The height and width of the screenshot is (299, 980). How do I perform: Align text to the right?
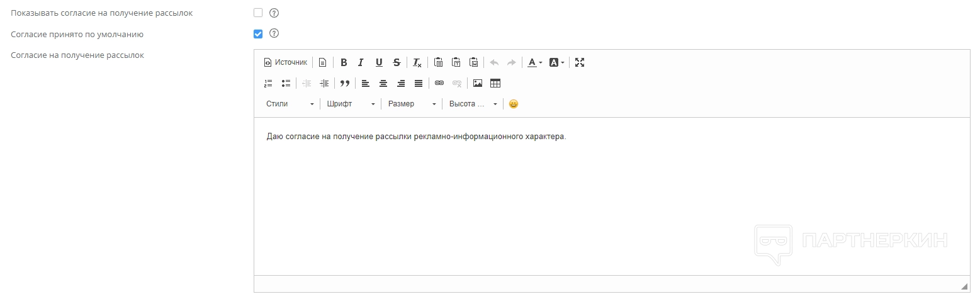click(401, 83)
